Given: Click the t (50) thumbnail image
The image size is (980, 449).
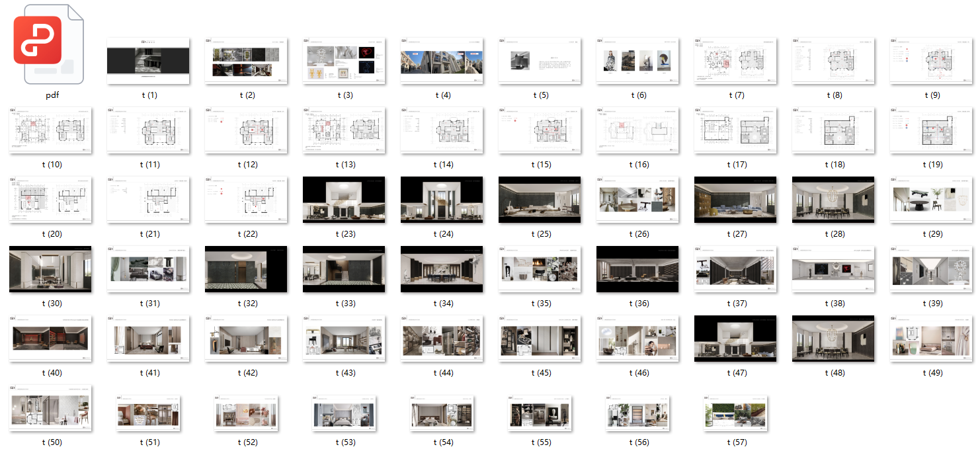Looking at the screenshot, I should click(x=51, y=408).
